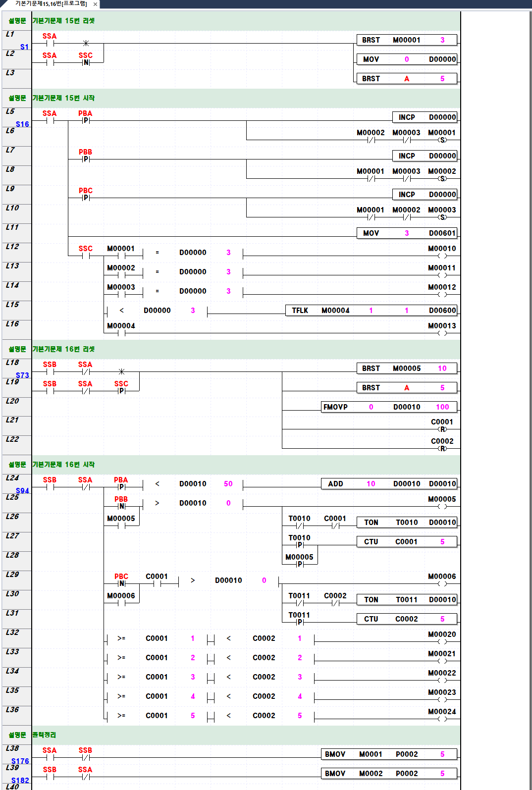Select the BMOV M0001 P0002 5 instruction
This screenshot has height=790, width=532.
coord(389,754)
